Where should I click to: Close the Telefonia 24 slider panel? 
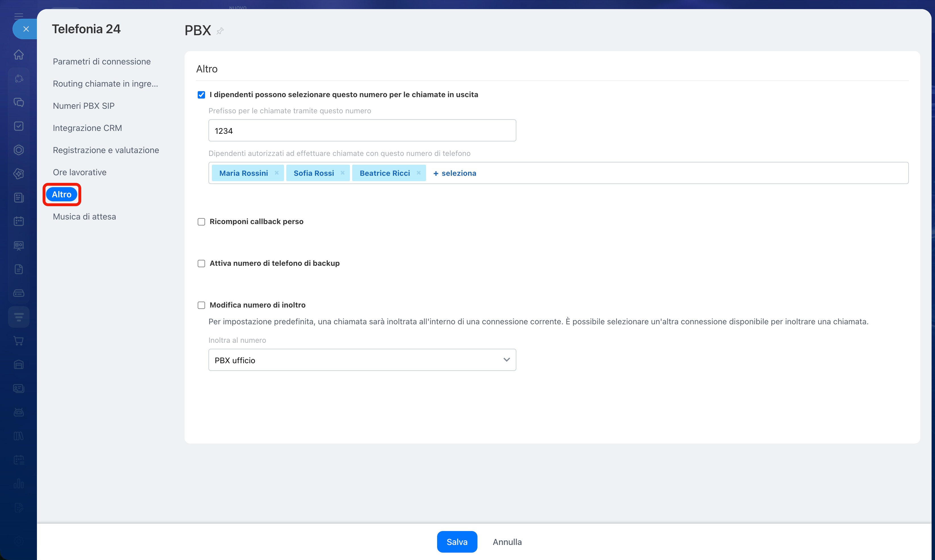coord(26,29)
